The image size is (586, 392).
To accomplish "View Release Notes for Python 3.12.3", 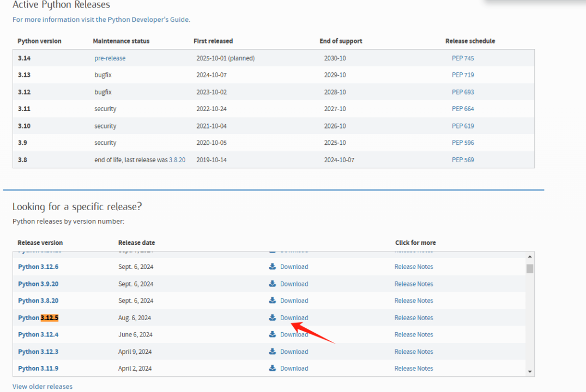I will pyautogui.click(x=414, y=352).
